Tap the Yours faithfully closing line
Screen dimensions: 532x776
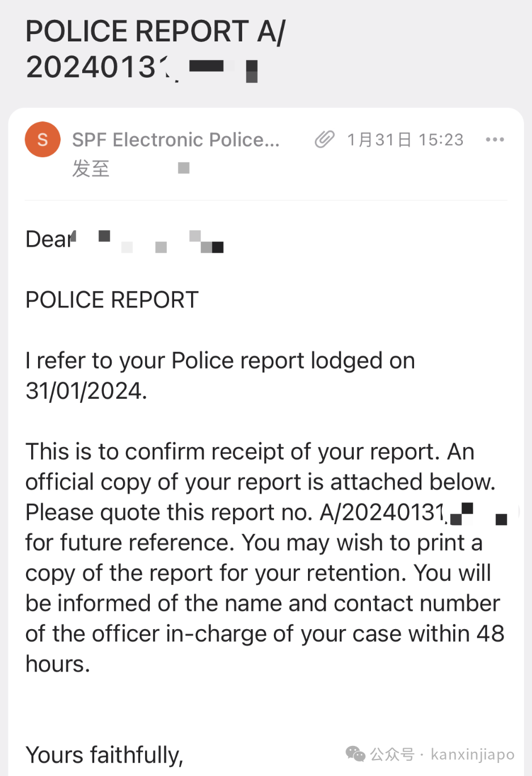[x=104, y=755]
